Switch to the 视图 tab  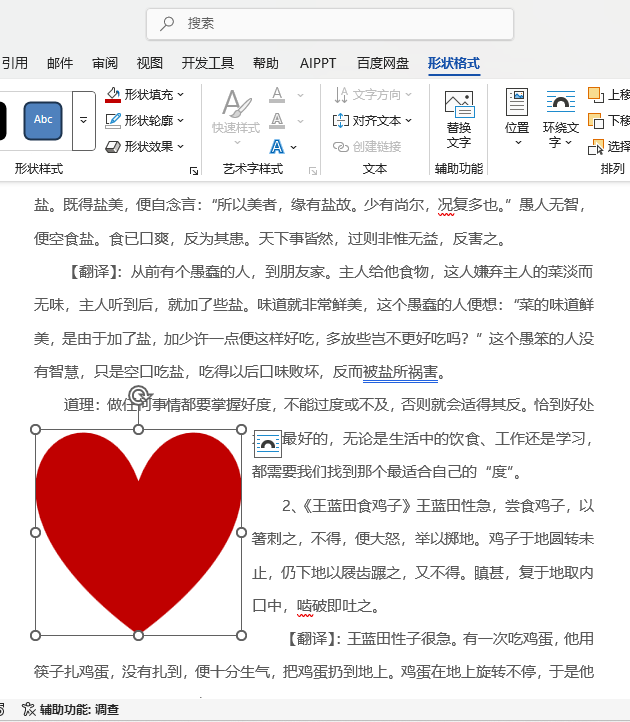tap(150, 63)
